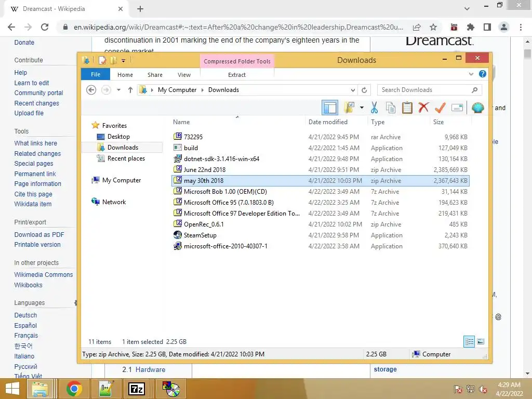Select Compressed Folder Tools contextual tab
The height and width of the screenshot is (399, 532).
point(237,61)
